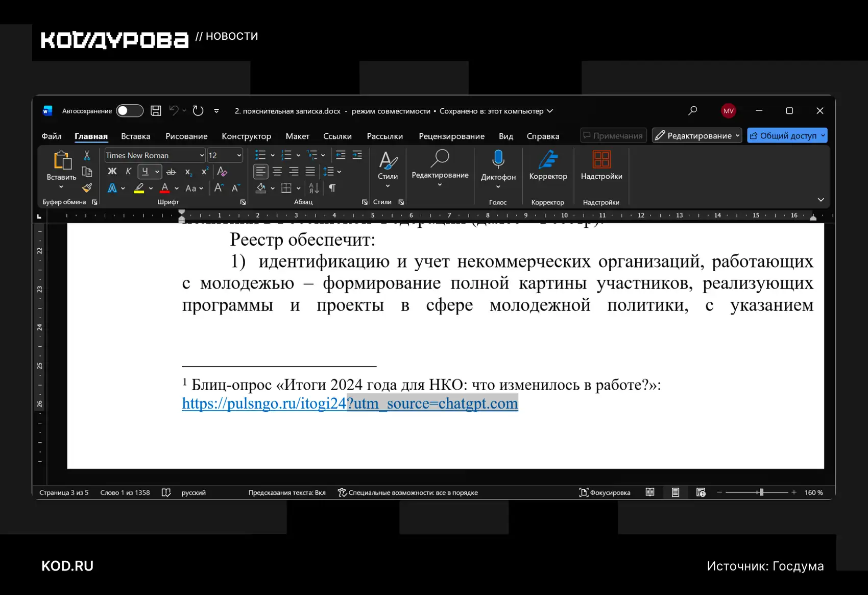868x595 pixels.
Task: Open Рецензирование ribbon tab
Action: (452, 136)
